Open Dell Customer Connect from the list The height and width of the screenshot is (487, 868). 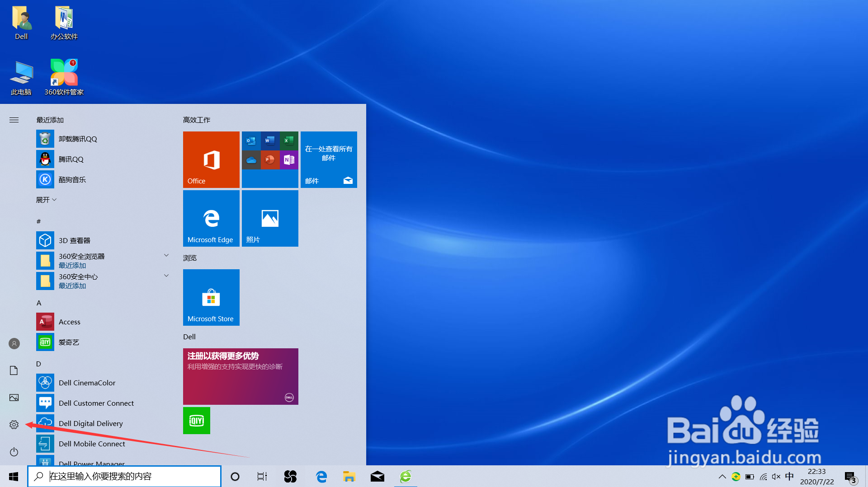pyautogui.click(x=104, y=403)
